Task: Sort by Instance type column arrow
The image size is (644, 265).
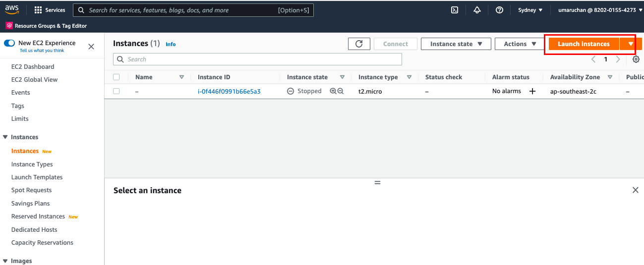Action: [409, 77]
